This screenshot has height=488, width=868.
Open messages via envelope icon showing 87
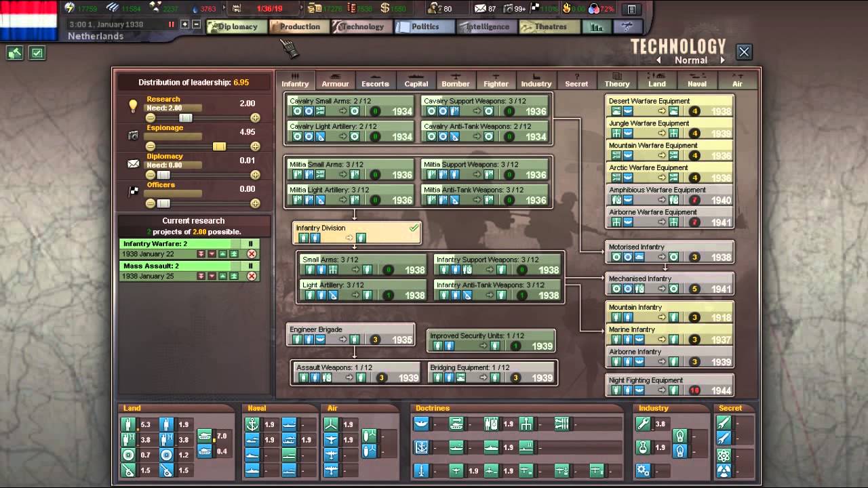pos(480,9)
